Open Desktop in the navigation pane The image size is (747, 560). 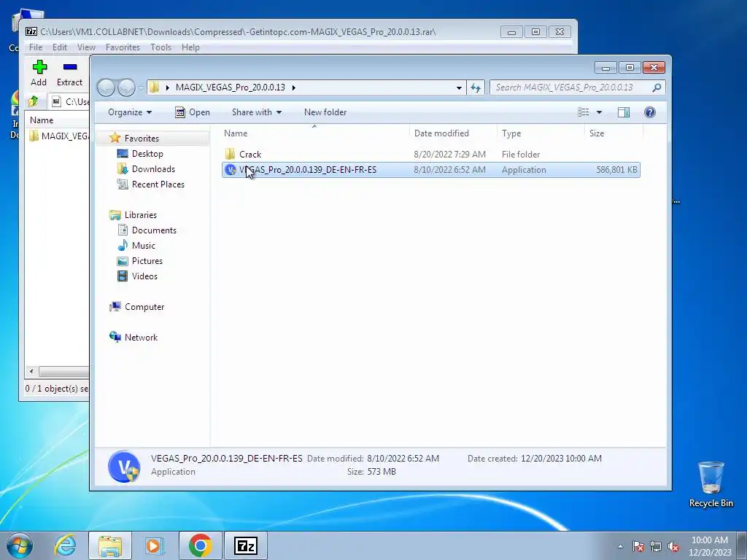(x=147, y=154)
